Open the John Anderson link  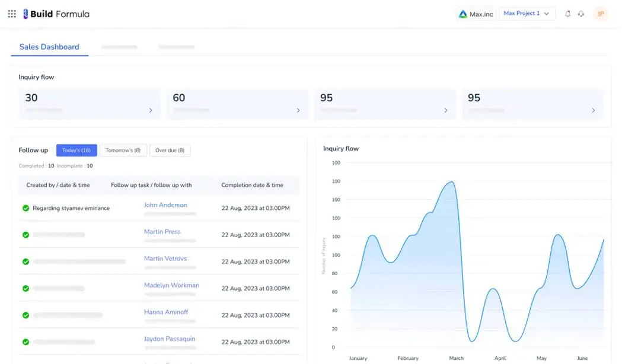tap(165, 205)
